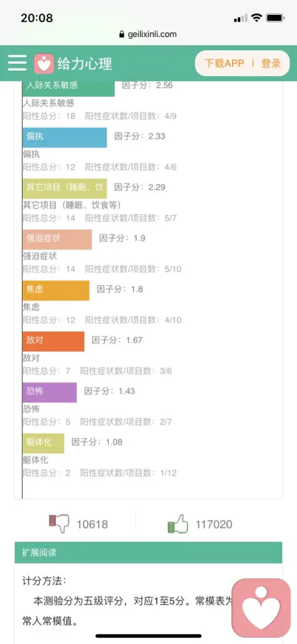Open the floating pink heart app icon
The height and width of the screenshot is (644, 297).
point(261,608)
